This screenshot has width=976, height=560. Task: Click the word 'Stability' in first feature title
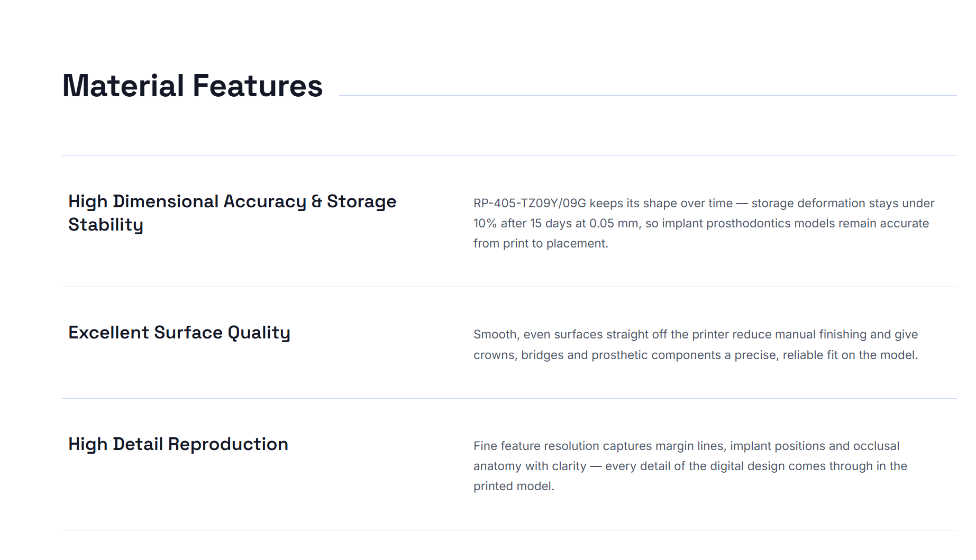click(x=106, y=225)
